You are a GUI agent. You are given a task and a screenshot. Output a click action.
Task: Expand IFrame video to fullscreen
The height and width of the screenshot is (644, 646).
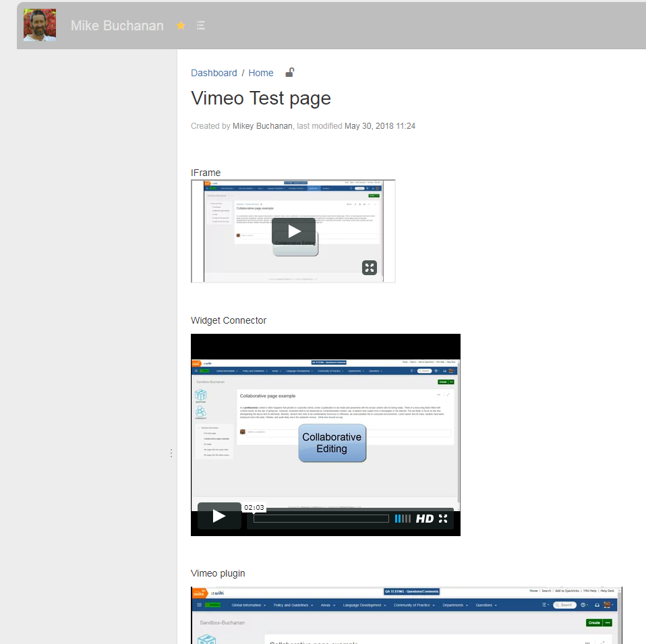370,268
